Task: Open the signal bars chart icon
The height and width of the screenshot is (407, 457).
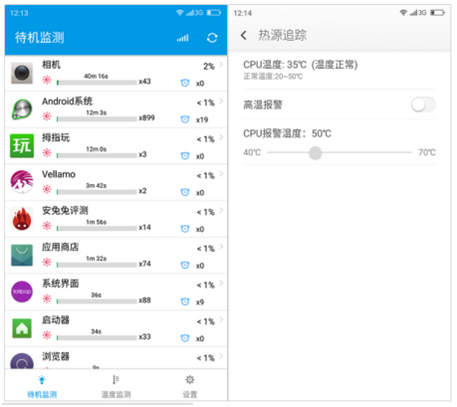Action: pos(183,38)
